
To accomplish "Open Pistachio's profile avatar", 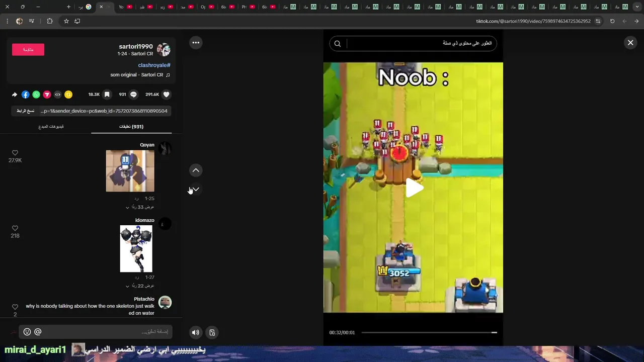I will pos(165,302).
